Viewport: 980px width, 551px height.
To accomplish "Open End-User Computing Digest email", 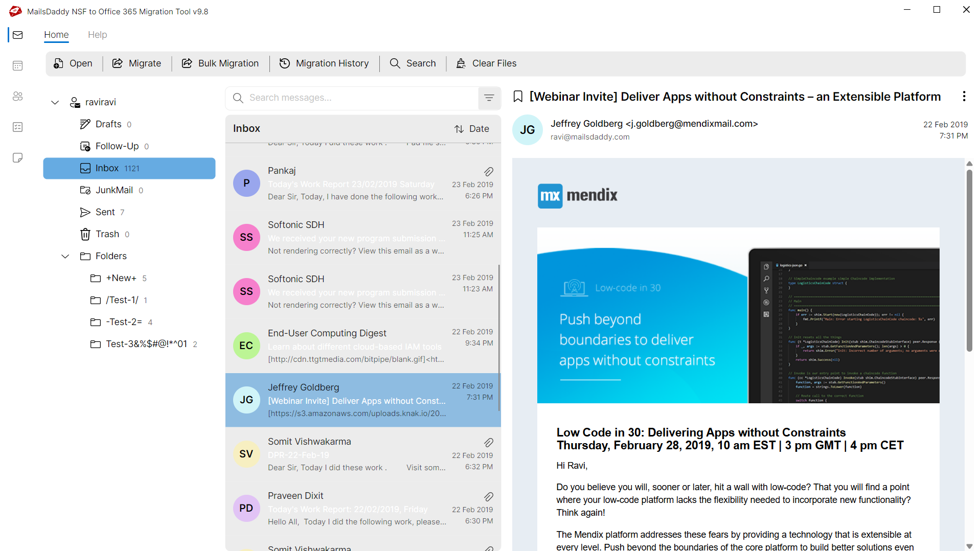I will tap(363, 346).
